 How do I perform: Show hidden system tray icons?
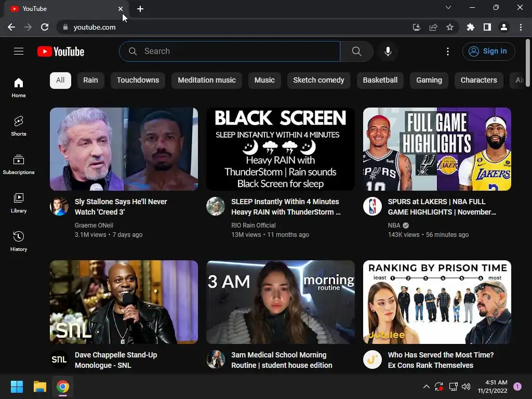427,387
